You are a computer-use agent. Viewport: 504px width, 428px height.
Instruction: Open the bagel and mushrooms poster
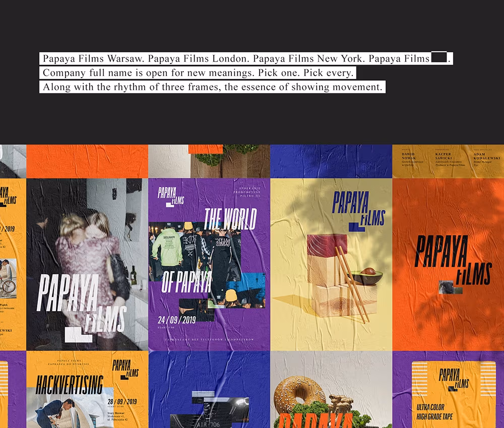coord(331,389)
